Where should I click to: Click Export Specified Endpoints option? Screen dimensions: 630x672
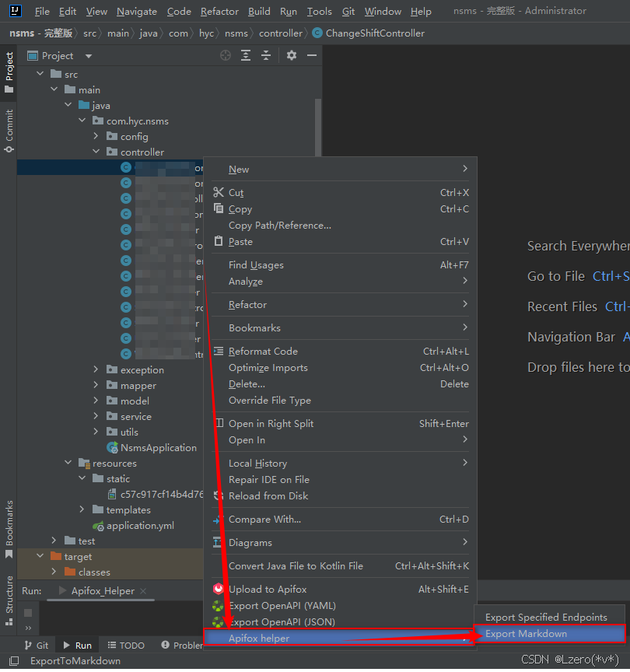548,617
